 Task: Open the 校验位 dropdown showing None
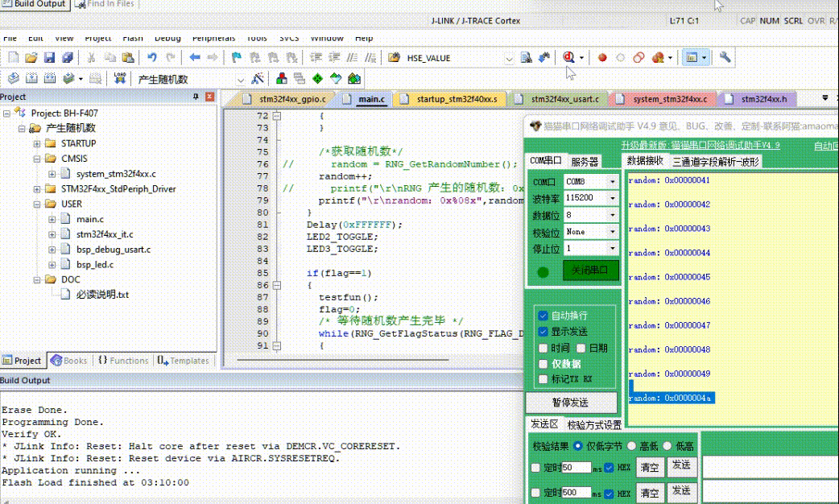[x=613, y=232]
